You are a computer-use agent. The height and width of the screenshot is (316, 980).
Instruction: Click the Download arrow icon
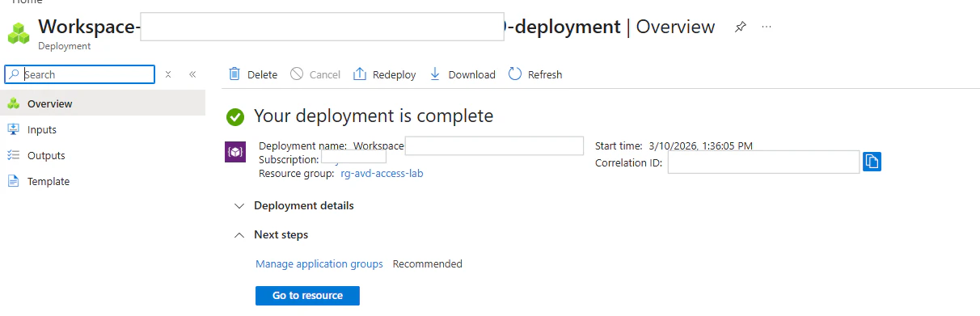coord(435,74)
